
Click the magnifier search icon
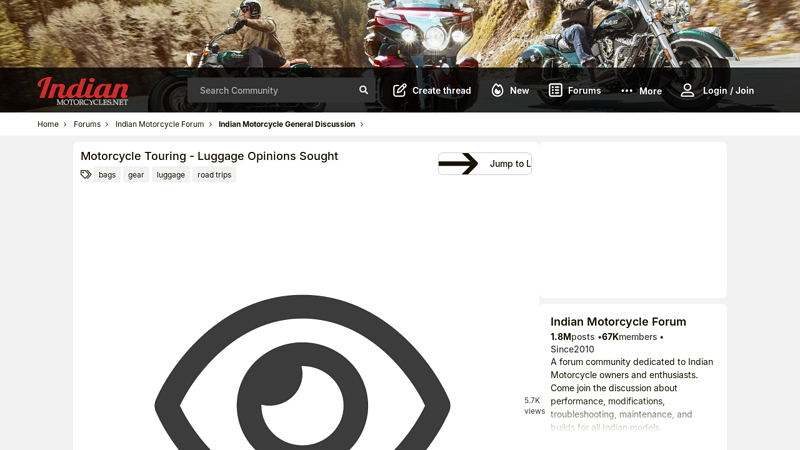tap(363, 90)
